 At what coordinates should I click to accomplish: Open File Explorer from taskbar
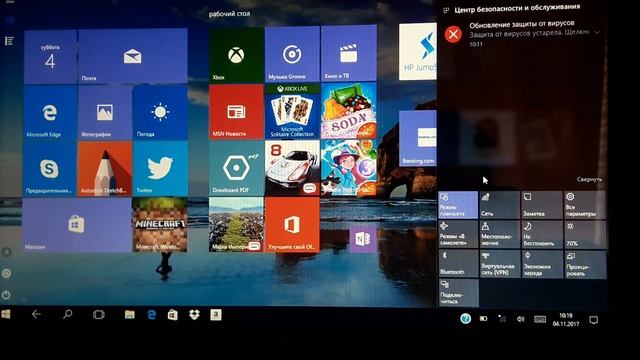[x=130, y=314]
